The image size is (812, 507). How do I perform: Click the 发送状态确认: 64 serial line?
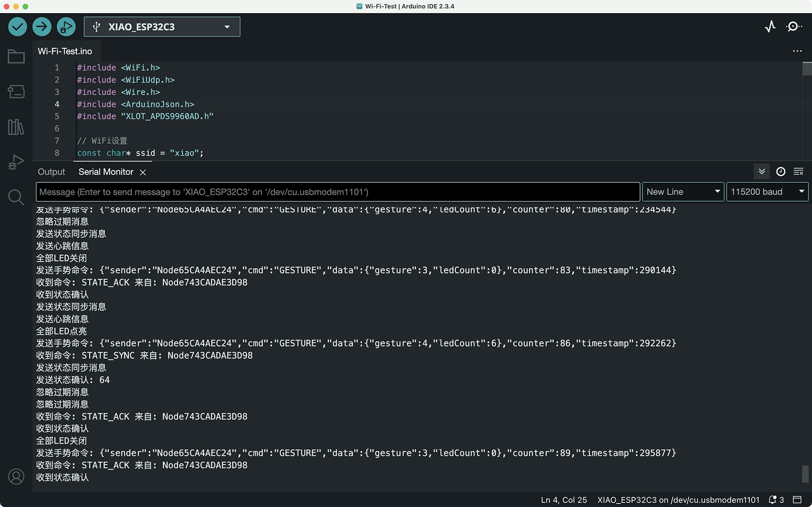click(x=73, y=380)
